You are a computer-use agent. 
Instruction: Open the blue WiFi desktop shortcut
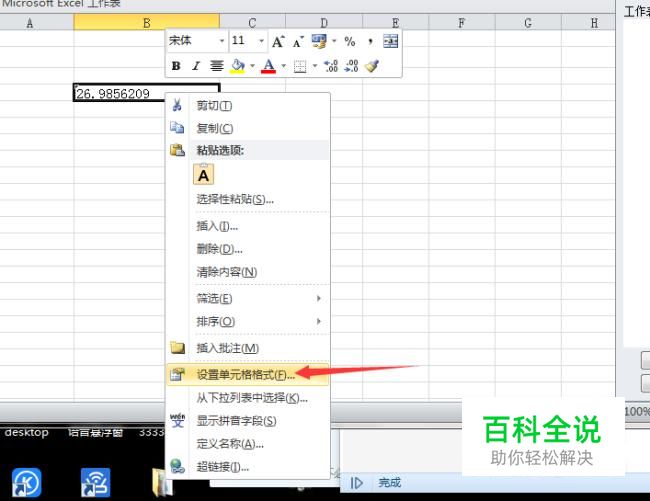point(95,482)
